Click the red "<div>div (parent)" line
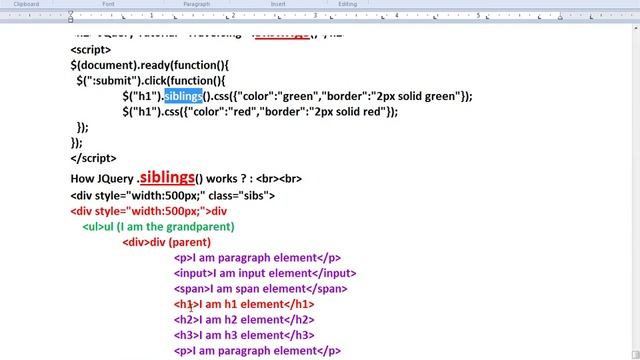Viewport: 640px width, 360px height. (167, 242)
